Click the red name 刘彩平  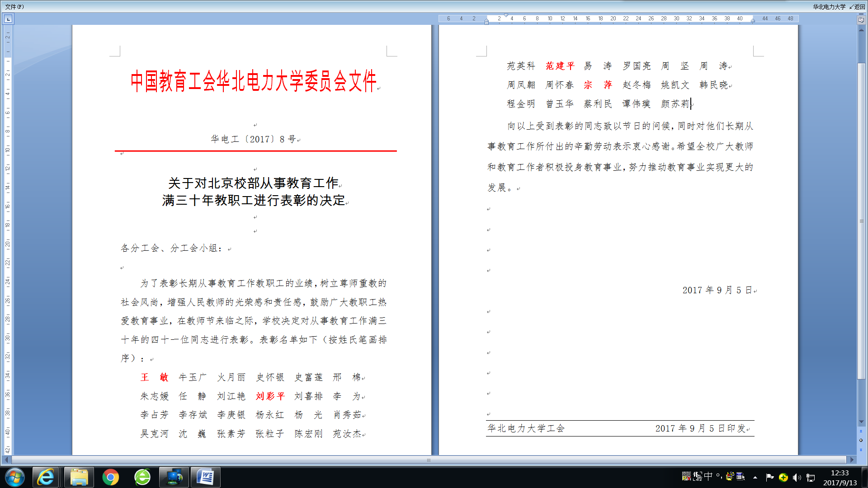click(270, 396)
